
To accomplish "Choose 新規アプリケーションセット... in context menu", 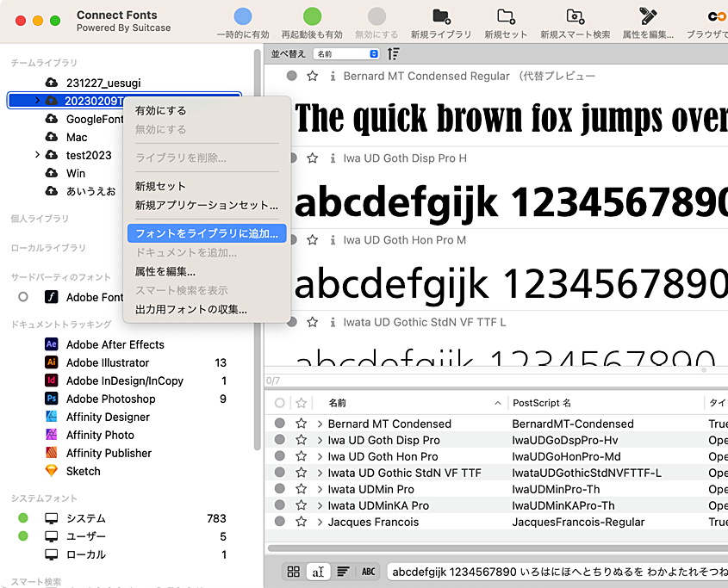I will pos(207,205).
